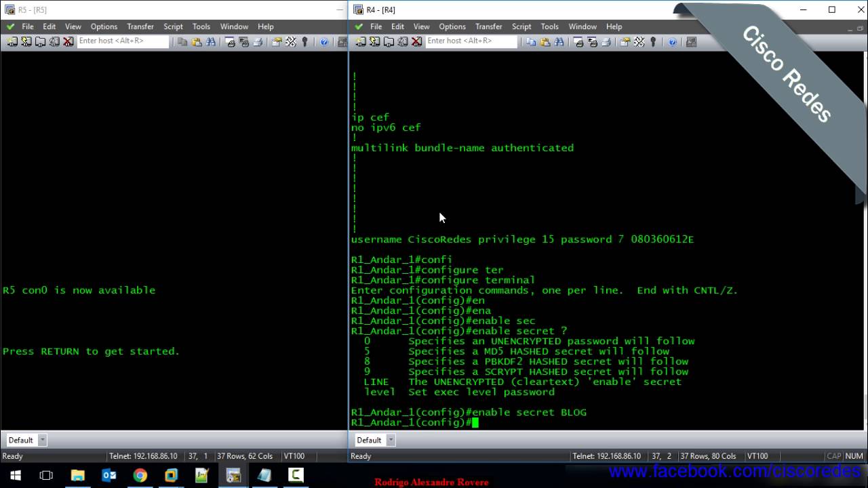
Task: Click Connect in Tab icon in R4 toolbar
Action: 389,41
